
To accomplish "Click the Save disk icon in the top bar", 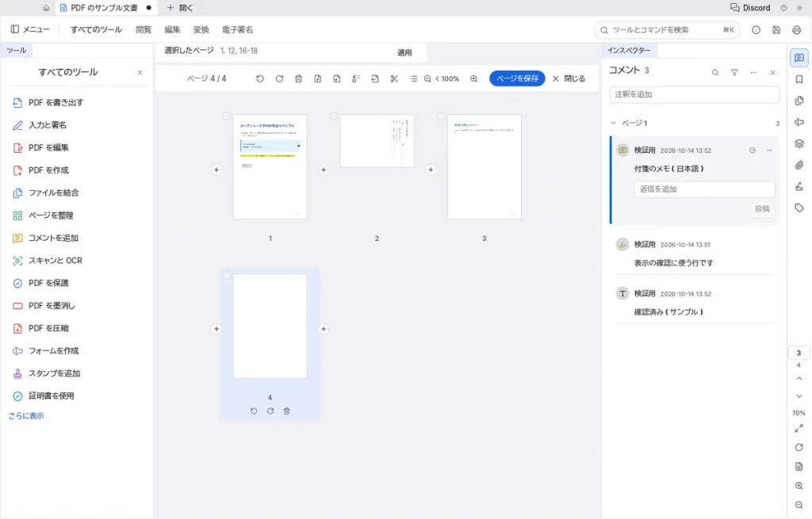I will (776, 30).
